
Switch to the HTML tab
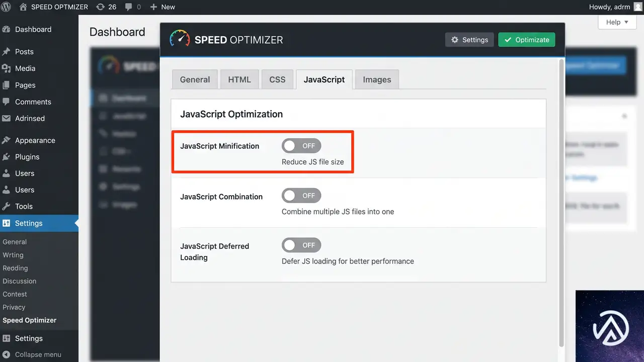tap(239, 79)
